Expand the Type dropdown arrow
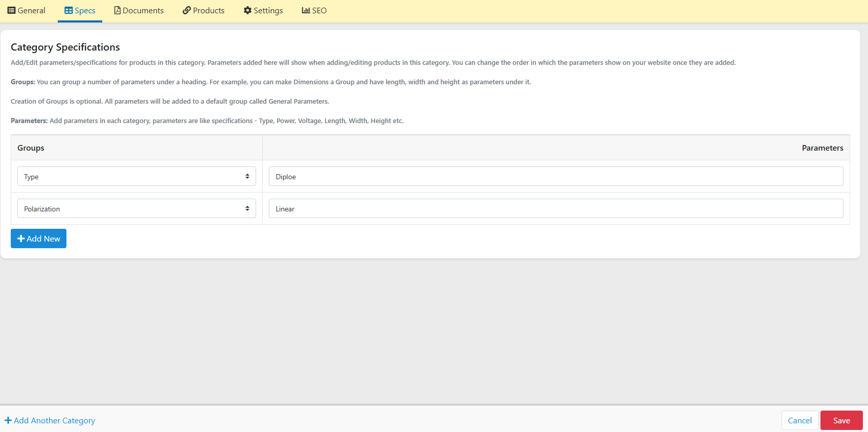868x432 pixels. click(247, 176)
